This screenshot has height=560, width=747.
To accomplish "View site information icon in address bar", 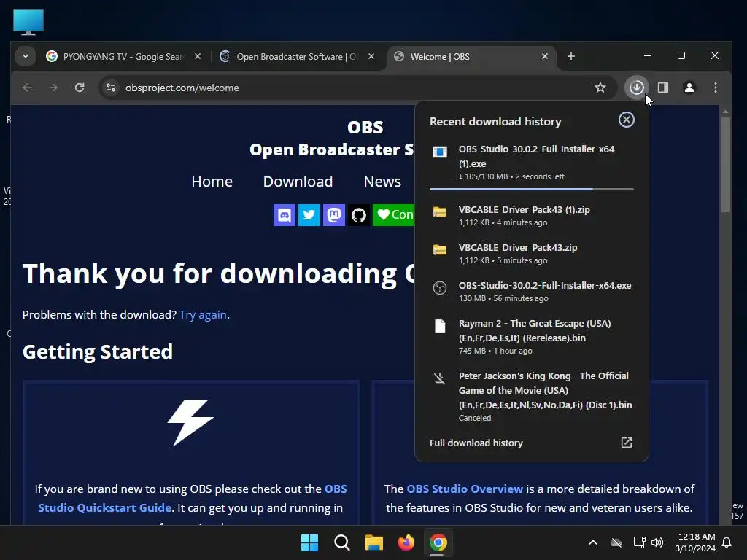I will (x=111, y=87).
